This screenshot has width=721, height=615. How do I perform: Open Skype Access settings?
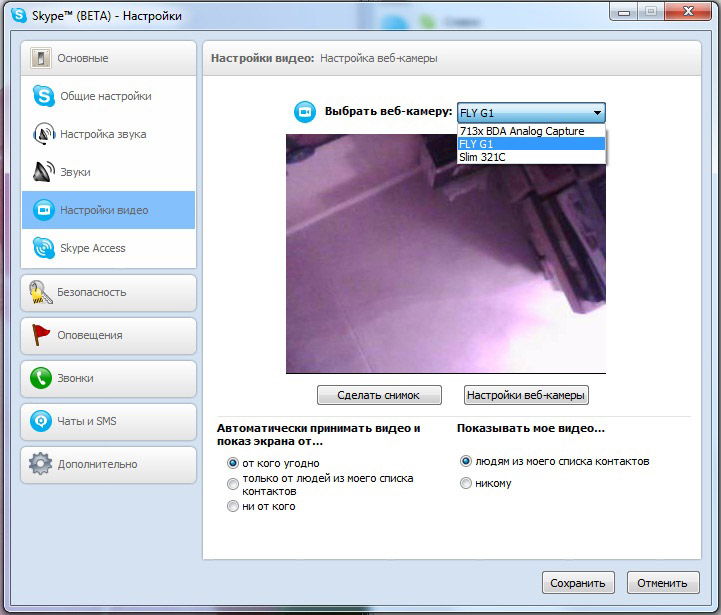(109, 247)
